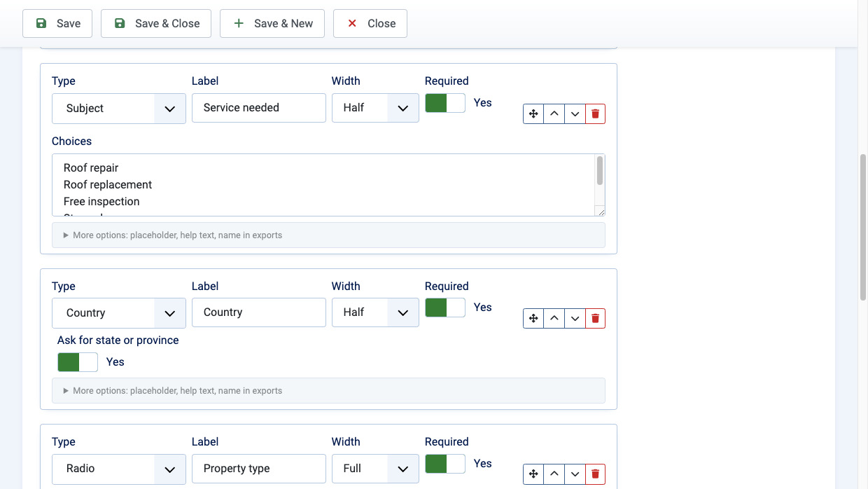Move the Service needed field down
The height and width of the screenshot is (489, 868).
tap(575, 113)
